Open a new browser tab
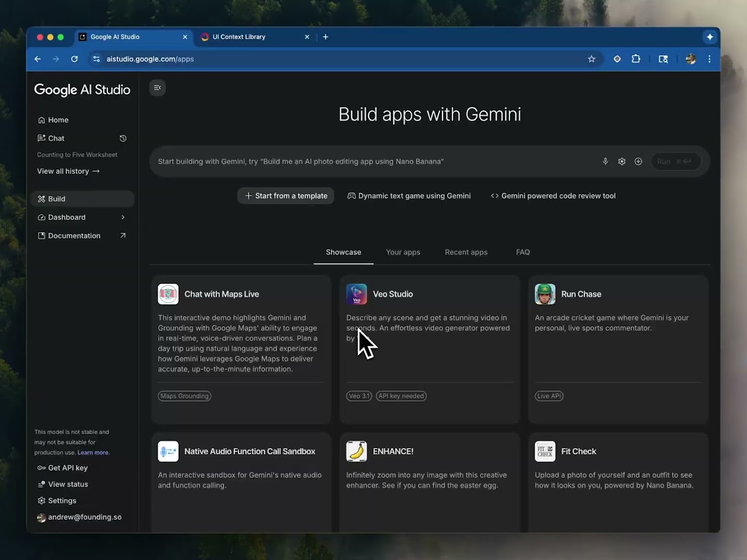Screen dimensions: 747x560 pyautogui.click(x=326, y=37)
